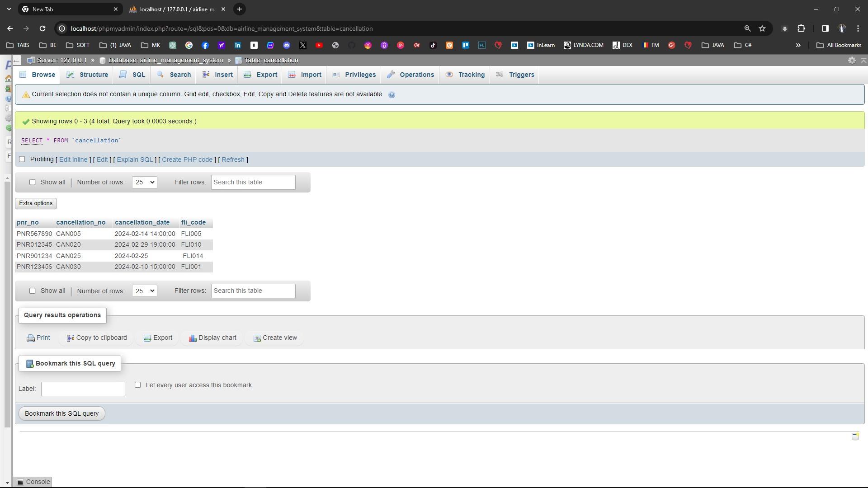Viewport: 868px width, 488px height.
Task: Open the YouTube bookmark in bookmarks bar
Action: coord(320,45)
